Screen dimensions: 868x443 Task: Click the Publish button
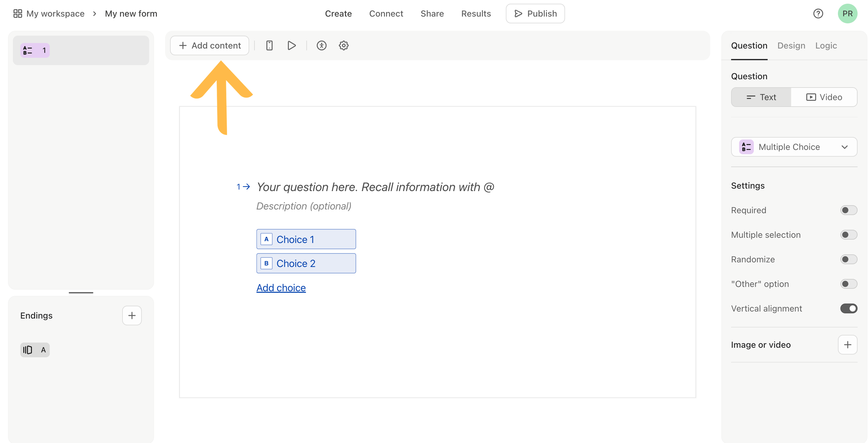pos(535,14)
